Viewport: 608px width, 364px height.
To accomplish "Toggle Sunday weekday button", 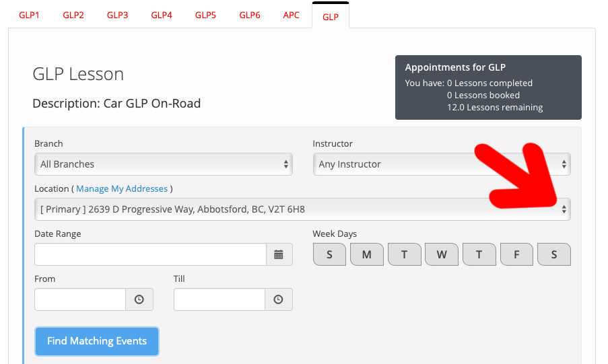I will pos(329,254).
